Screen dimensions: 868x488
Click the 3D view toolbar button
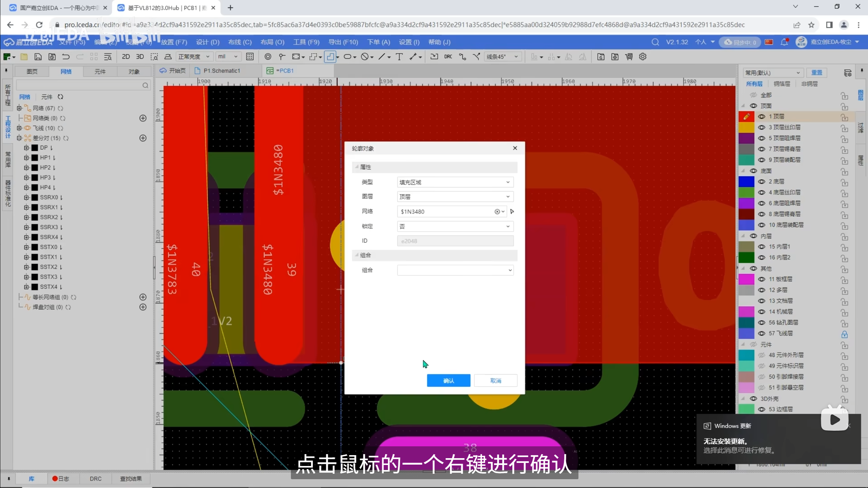pyautogui.click(x=140, y=57)
